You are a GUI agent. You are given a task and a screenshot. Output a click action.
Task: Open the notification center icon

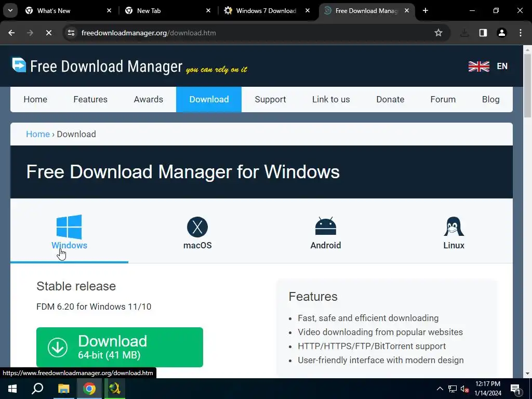tap(516, 389)
